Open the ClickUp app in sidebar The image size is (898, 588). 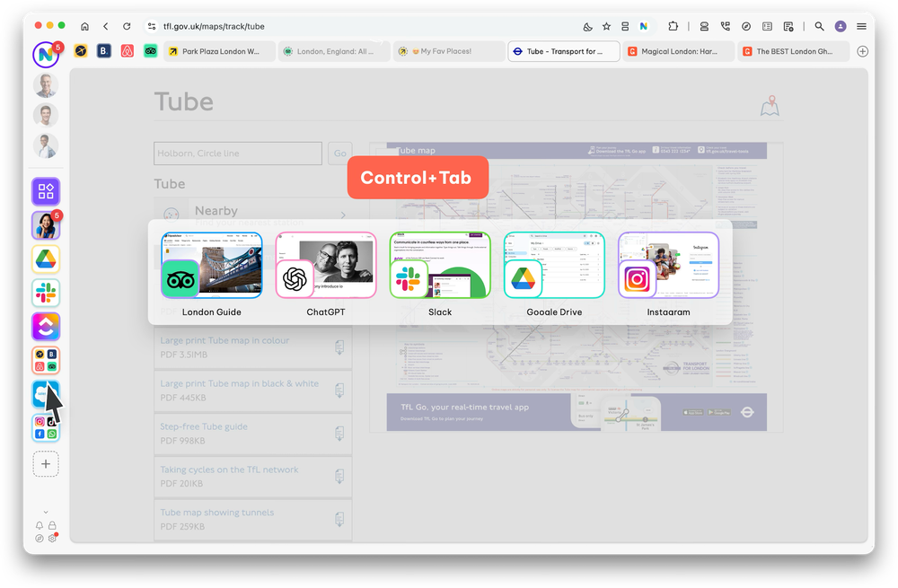click(x=46, y=327)
